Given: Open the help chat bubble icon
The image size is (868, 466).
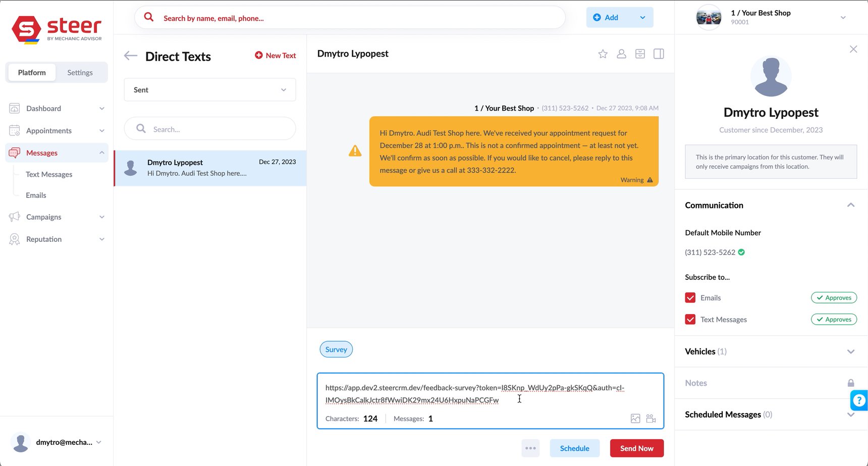Looking at the screenshot, I should coord(859,400).
